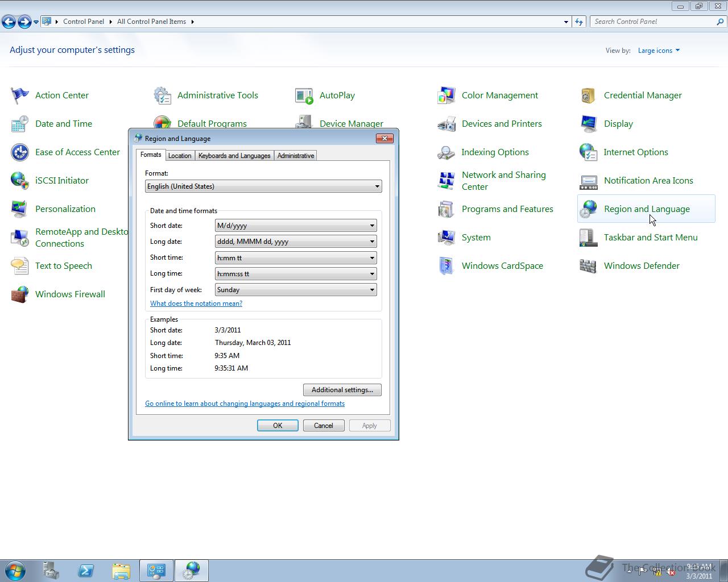This screenshot has height=582, width=728.
Task: Open the Administrative Tools icon
Action: tap(162, 95)
